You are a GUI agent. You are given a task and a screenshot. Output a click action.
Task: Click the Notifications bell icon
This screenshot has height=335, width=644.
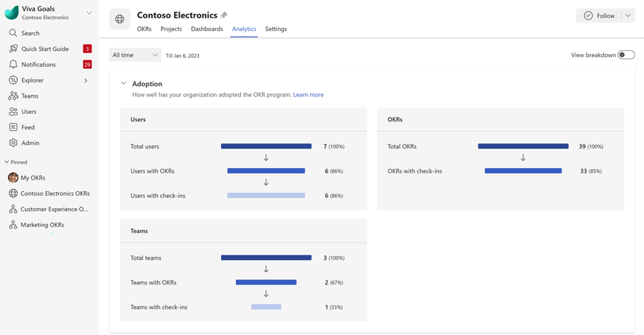[x=13, y=64]
